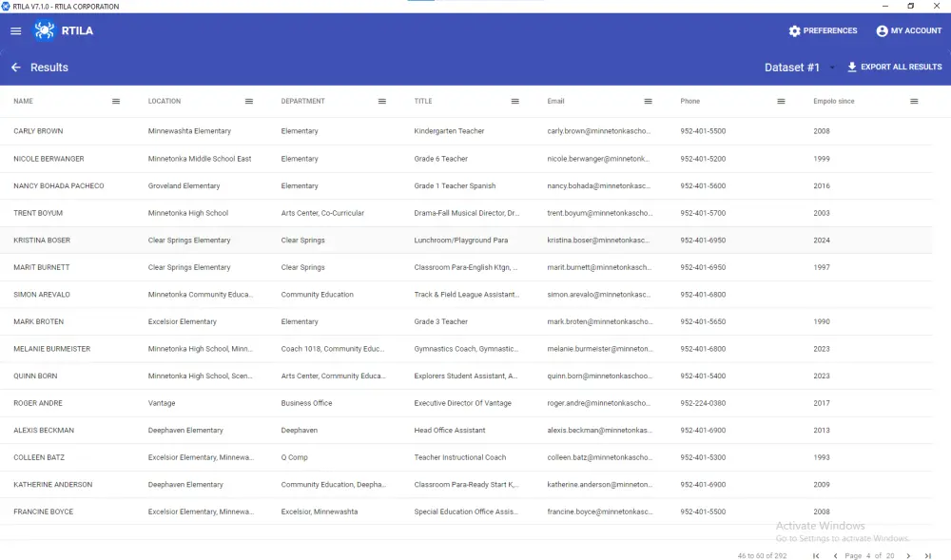Open Preferences with the gear icon

pos(823,31)
